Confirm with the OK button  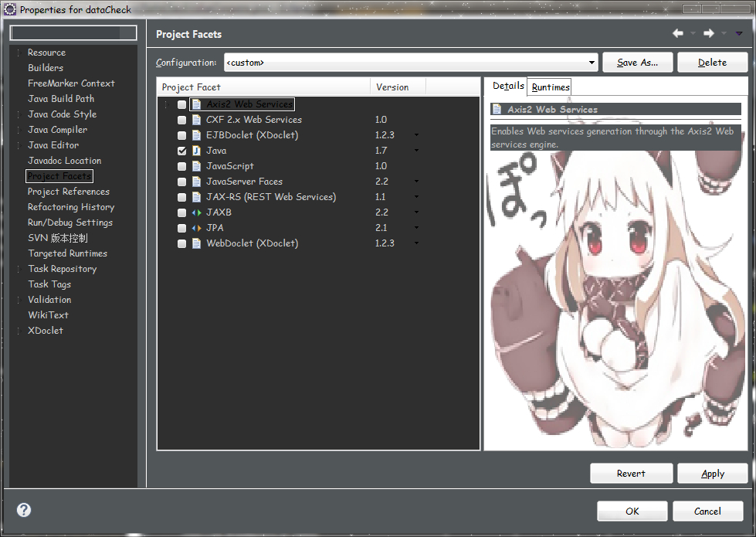click(632, 511)
